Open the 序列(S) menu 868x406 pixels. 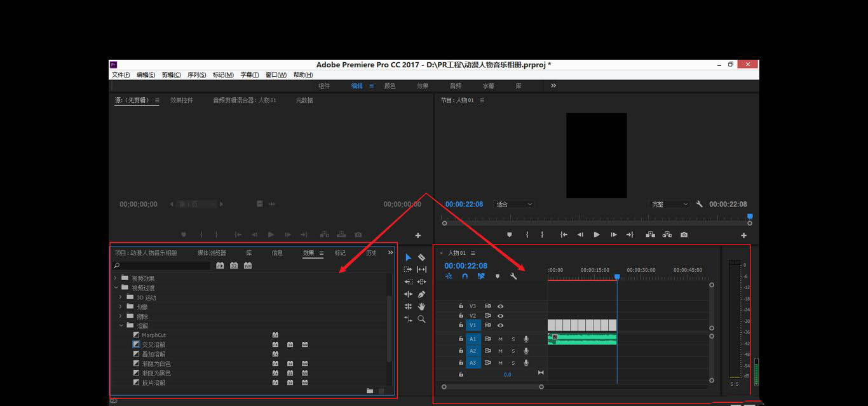click(x=196, y=75)
